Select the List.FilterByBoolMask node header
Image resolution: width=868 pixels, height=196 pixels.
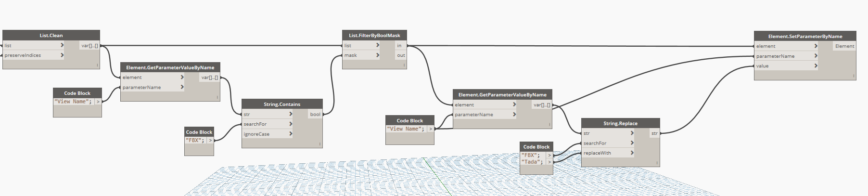coord(374,35)
